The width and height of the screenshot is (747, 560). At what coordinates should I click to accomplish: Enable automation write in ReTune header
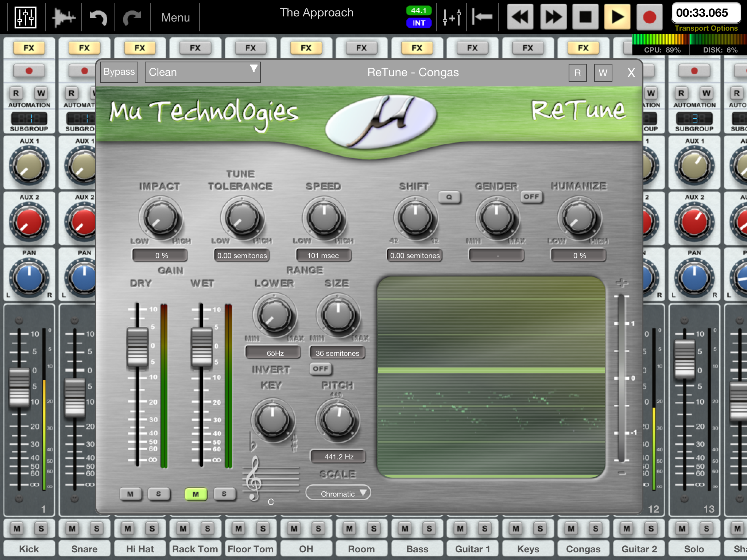click(x=603, y=73)
